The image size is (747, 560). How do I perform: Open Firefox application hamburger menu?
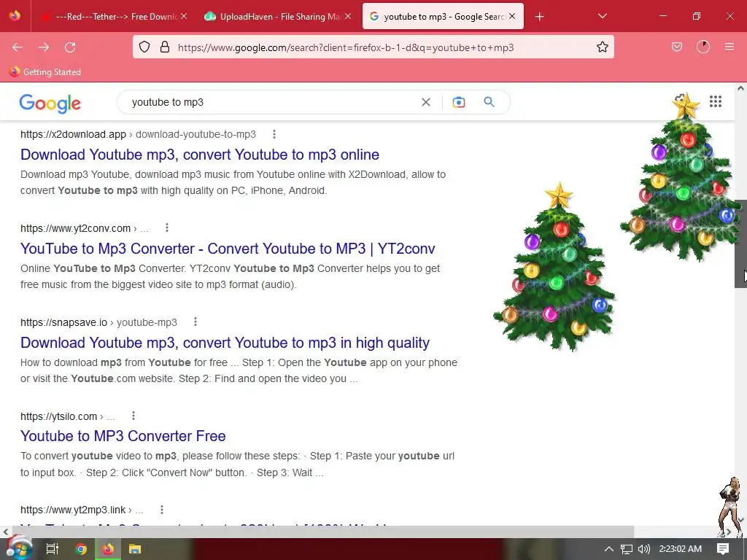pyautogui.click(x=729, y=47)
